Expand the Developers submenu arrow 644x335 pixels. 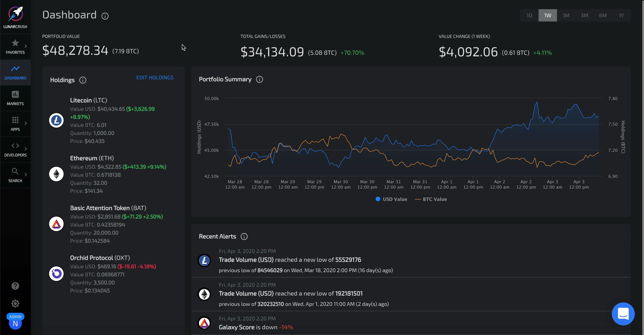(26, 149)
